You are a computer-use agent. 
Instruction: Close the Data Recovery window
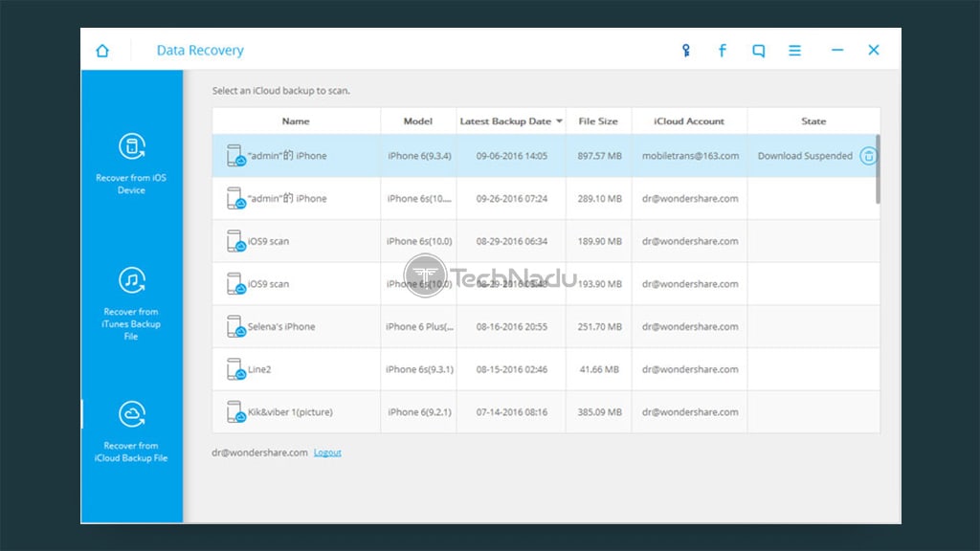(874, 50)
